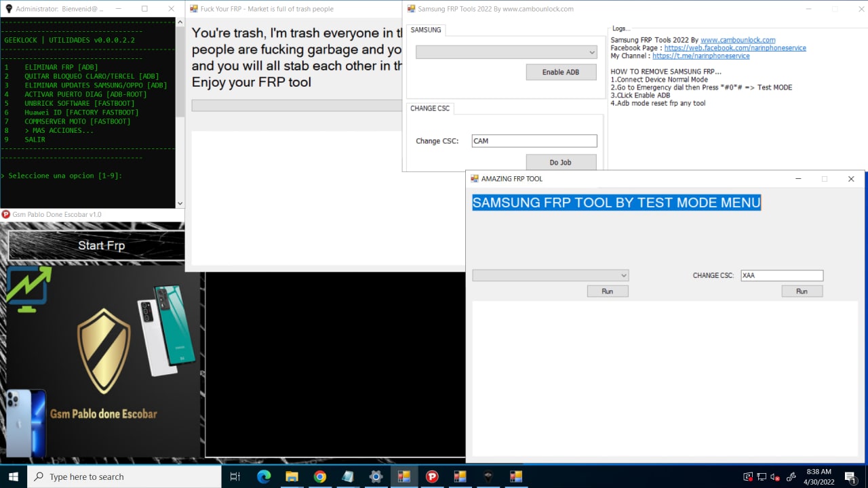Open the Facebook page narinphoneservice link
The height and width of the screenshot is (488, 868).
(x=735, y=48)
